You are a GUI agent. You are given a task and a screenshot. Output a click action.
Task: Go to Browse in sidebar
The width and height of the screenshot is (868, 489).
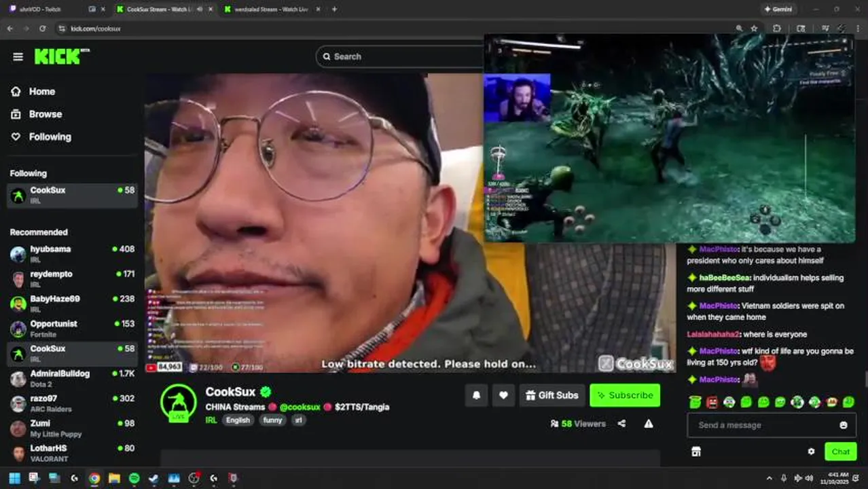pyautogui.click(x=46, y=114)
